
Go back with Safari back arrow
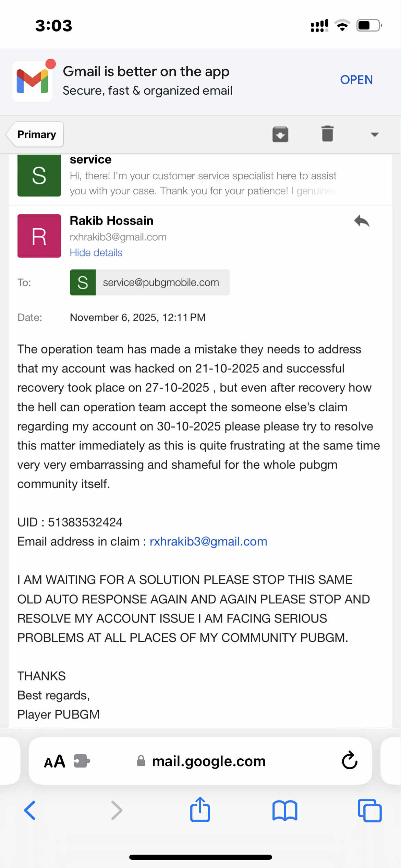tap(30, 810)
